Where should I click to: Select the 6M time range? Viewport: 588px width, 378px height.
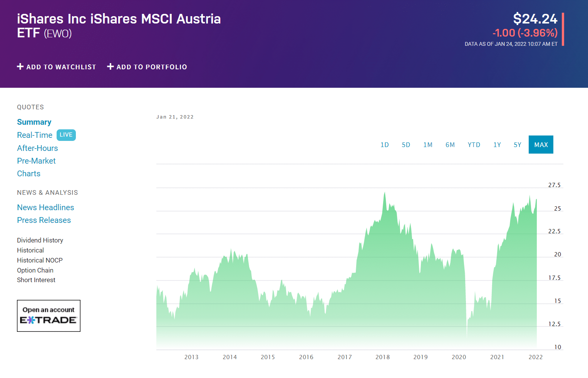450,145
